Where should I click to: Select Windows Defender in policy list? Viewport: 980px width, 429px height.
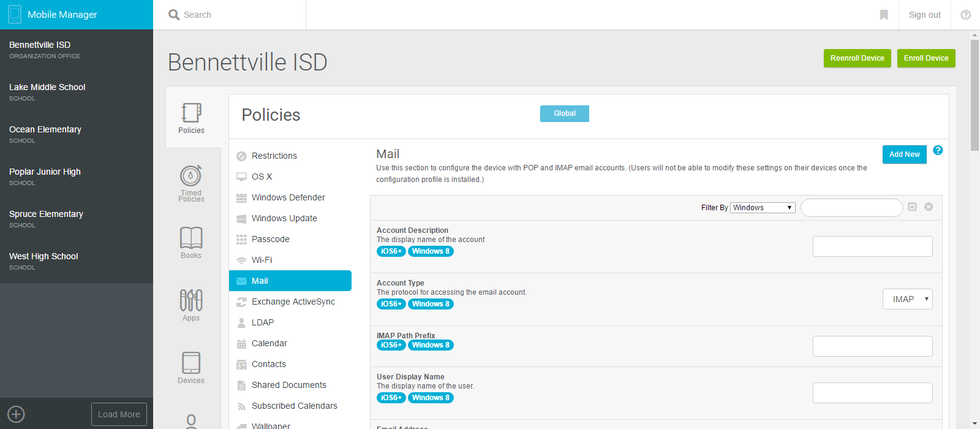point(288,197)
